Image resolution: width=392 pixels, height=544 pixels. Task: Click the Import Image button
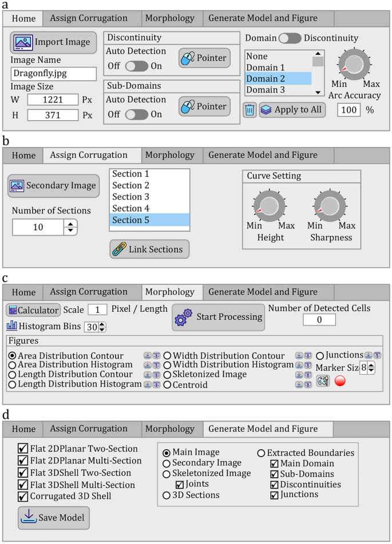coord(53,42)
